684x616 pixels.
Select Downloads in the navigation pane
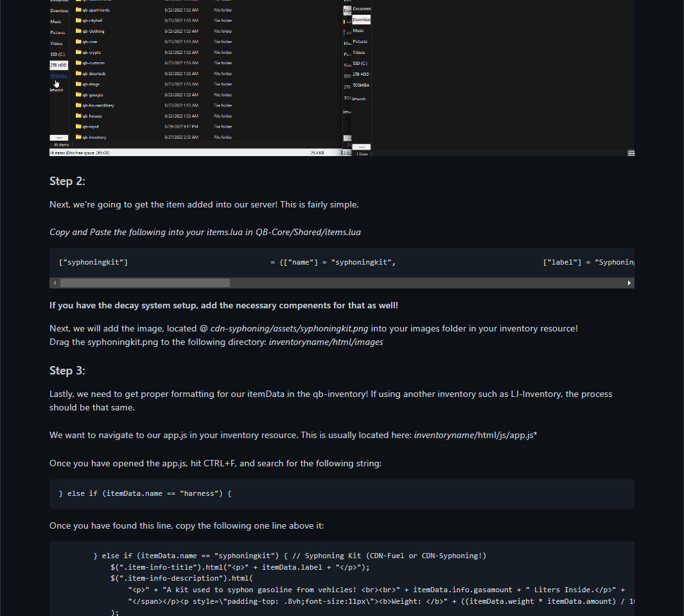(58, 10)
